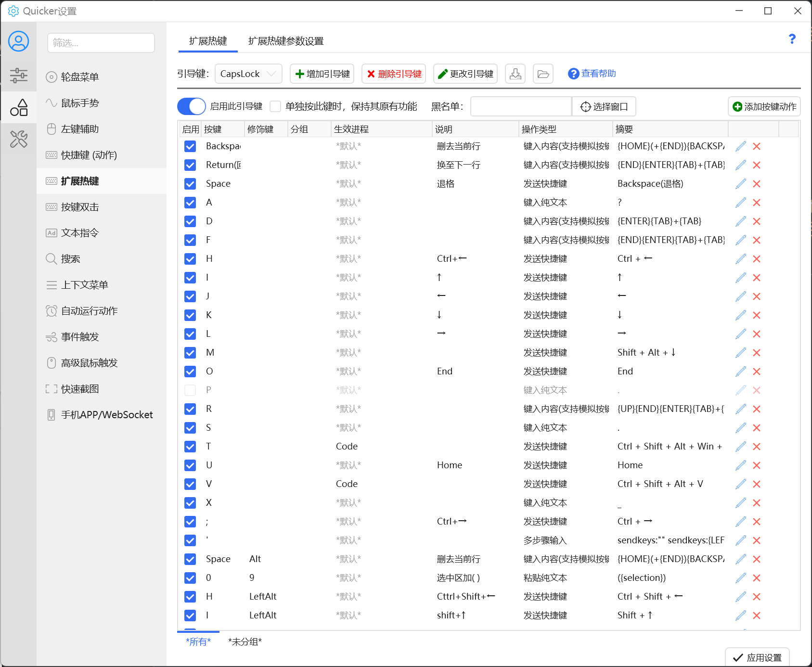This screenshot has height=667, width=812.
Task: Open 手机APP/WebSocket in the settings list
Action: (x=102, y=415)
